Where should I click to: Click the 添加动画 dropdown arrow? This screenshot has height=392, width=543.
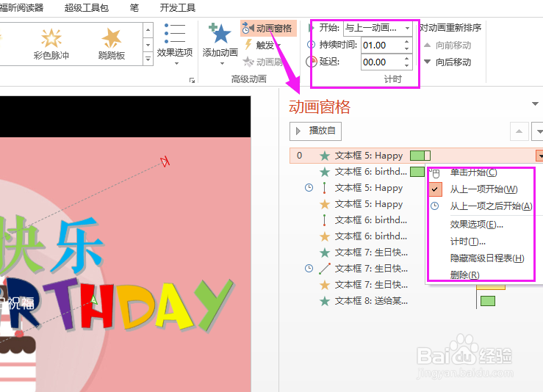point(222,64)
